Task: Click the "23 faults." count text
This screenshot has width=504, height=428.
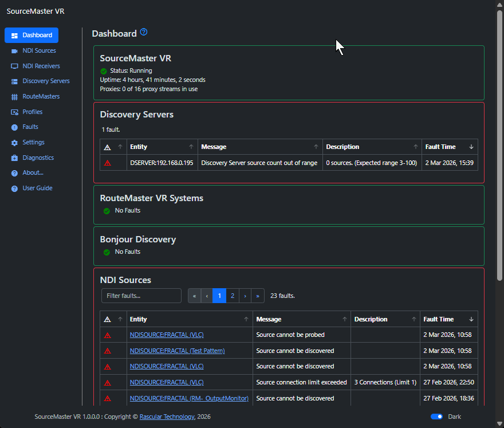Action: [x=282, y=296]
